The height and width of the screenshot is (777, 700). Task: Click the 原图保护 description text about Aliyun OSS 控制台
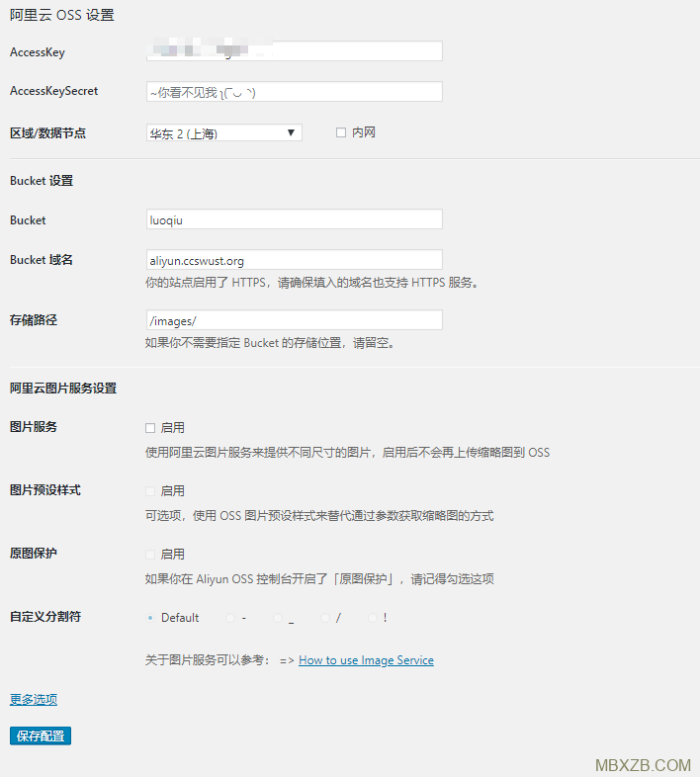319,578
